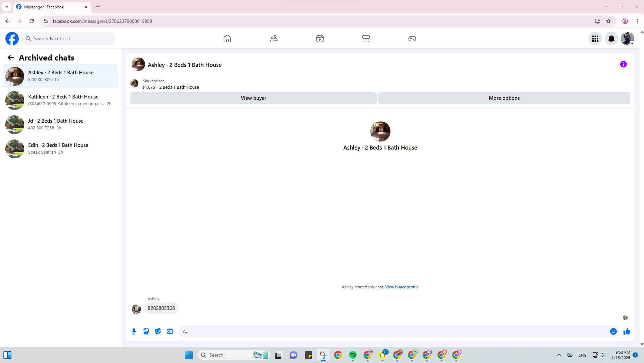Image resolution: width=644 pixels, height=363 pixels.
Task: Click Ashley's avatar in the chat header
Action: tap(138, 64)
